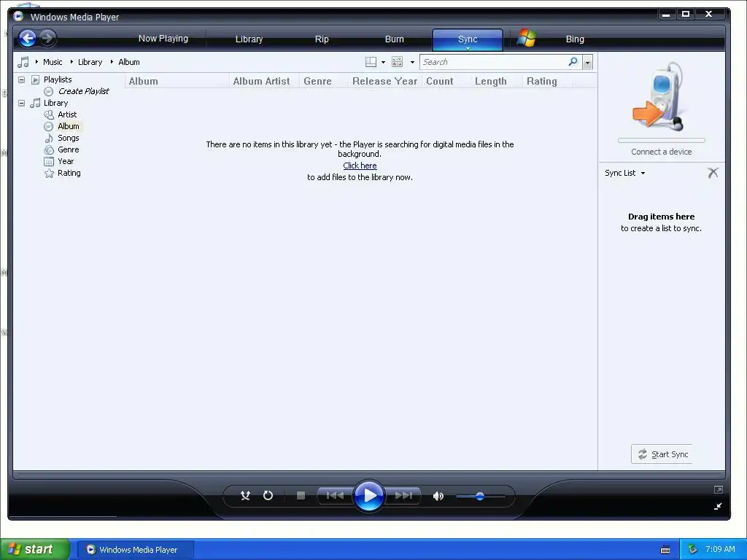Screen dimensions: 747x560
Task: Click the 'Click here' link
Action: (360, 166)
